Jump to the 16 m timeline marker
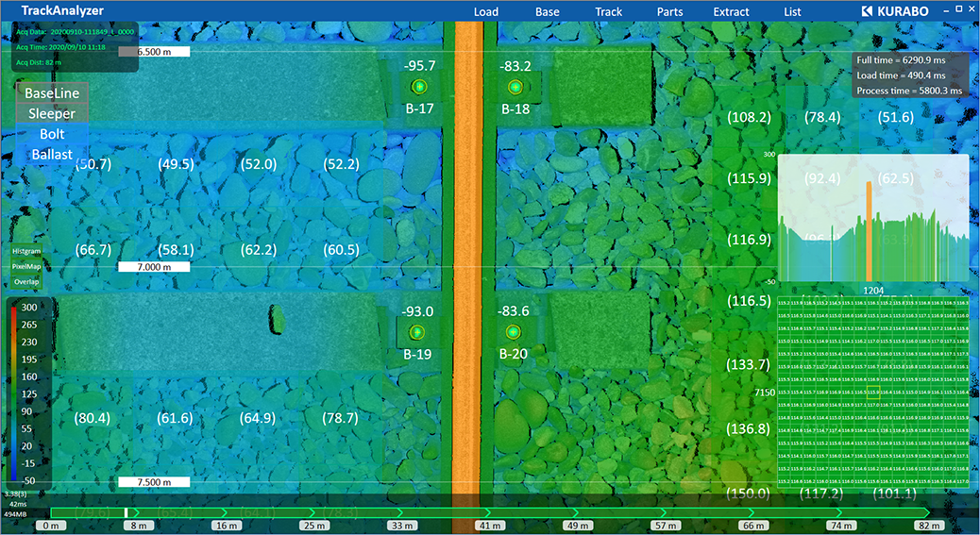This screenshot has height=535, width=980. [x=227, y=526]
